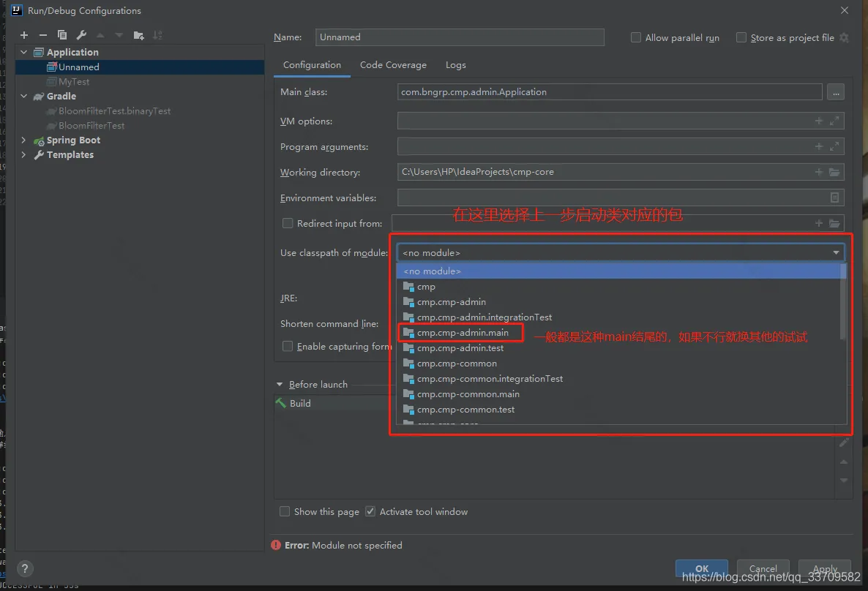Switch to Logs tab
The height and width of the screenshot is (591, 868).
click(x=455, y=65)
